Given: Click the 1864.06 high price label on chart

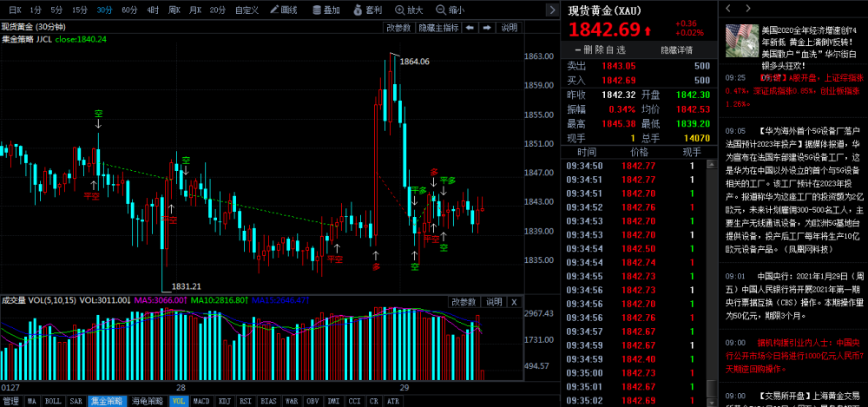Looking at the screenshot, I should point(414,62).
